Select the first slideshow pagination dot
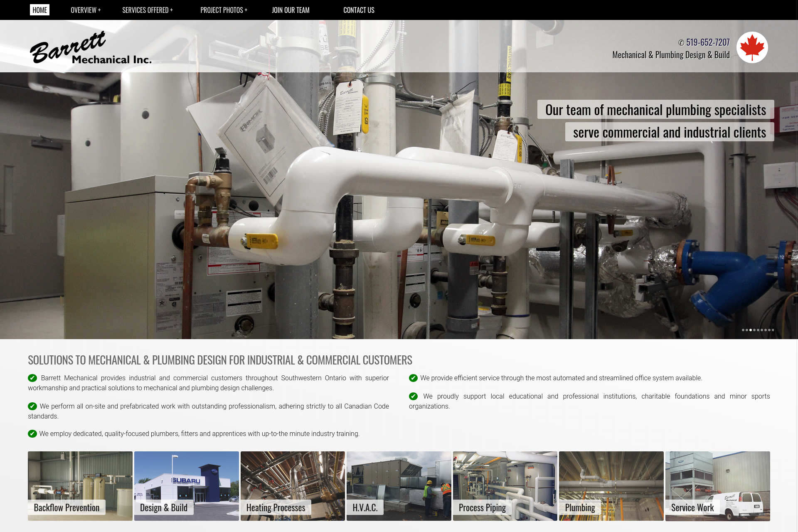Viewport: 798px width, 532px height. point(743,330)
